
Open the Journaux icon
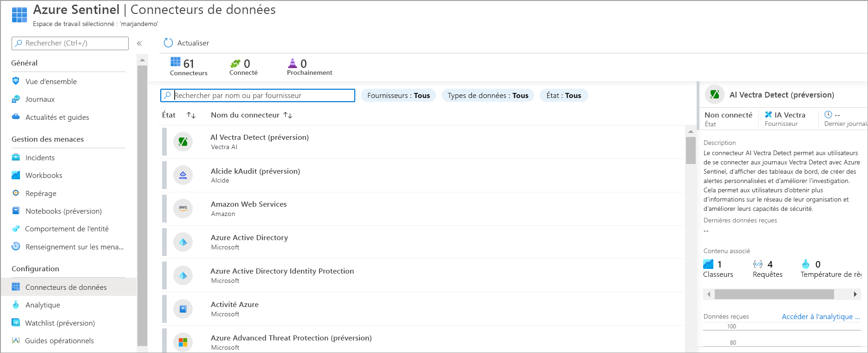coord(16,99)
